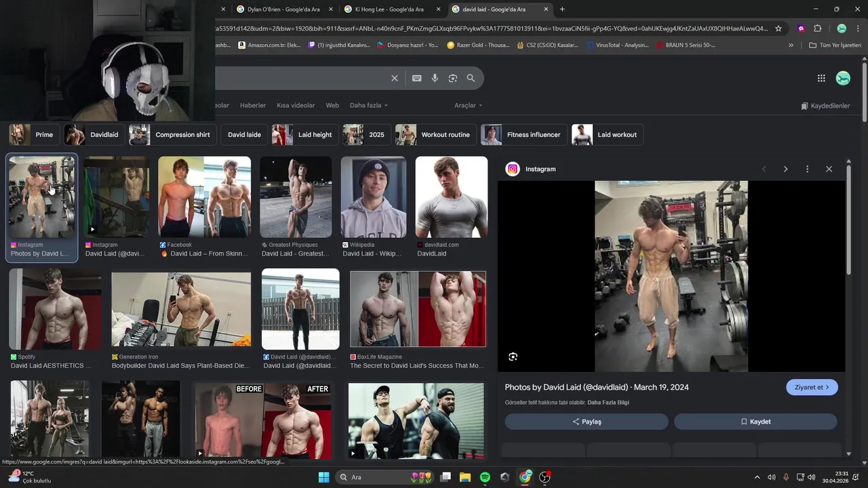Open File Explorer from the taskbar
This screenshot has width=868, height=488.
(x=465, y=477)
